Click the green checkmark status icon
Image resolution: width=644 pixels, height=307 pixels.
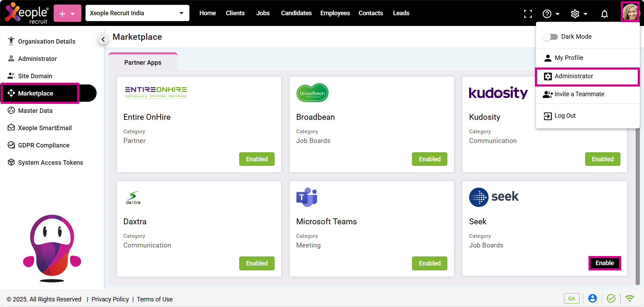pyautogui.click(x=611, y=298)
